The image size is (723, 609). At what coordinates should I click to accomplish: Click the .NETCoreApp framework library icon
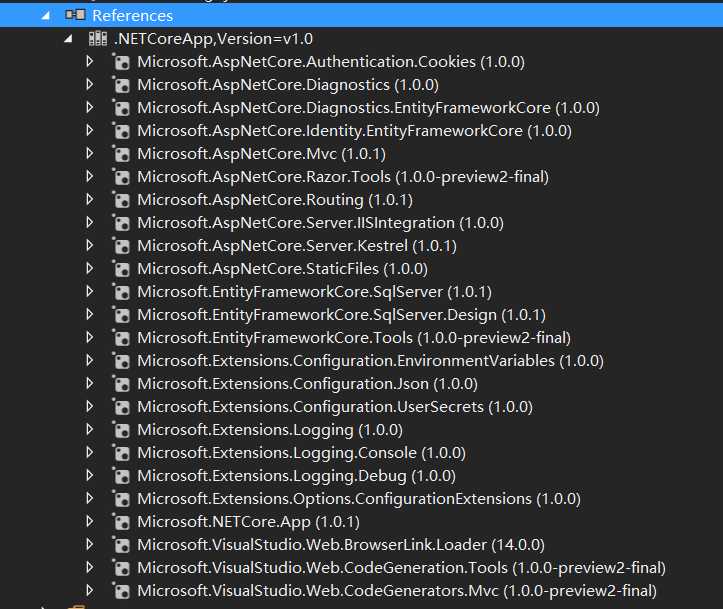(x=98, y=38)
